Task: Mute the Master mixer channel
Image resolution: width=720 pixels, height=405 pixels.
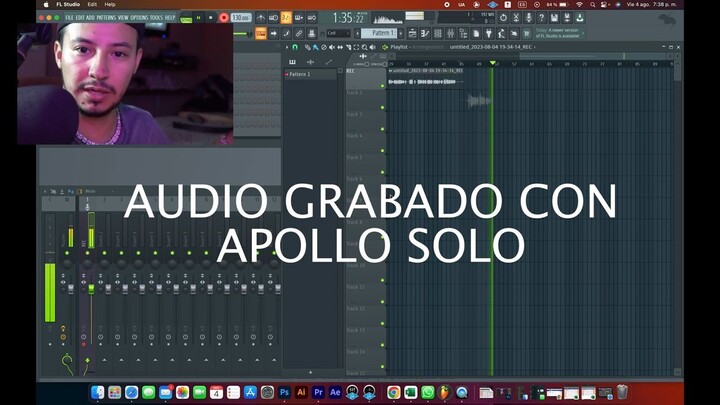Action: (67, 253)
